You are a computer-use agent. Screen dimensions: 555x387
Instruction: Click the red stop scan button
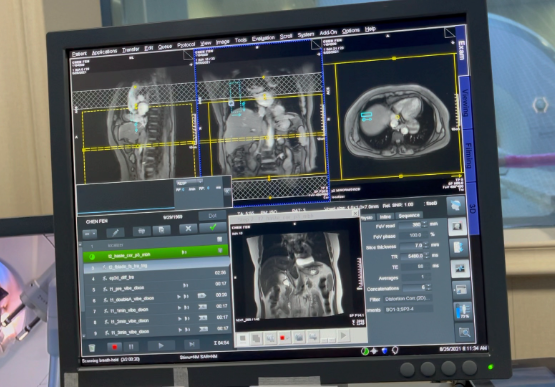pos(114,347)
